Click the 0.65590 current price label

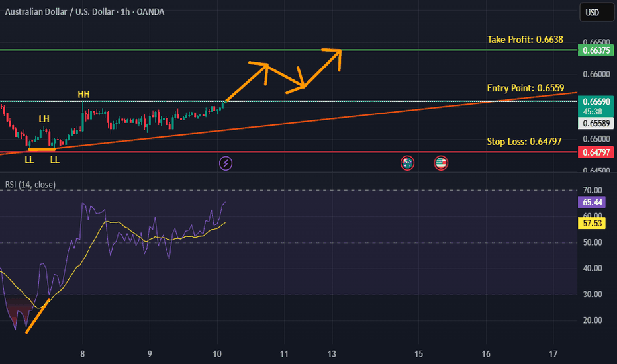pyautogui.click(x=596, y=101)
